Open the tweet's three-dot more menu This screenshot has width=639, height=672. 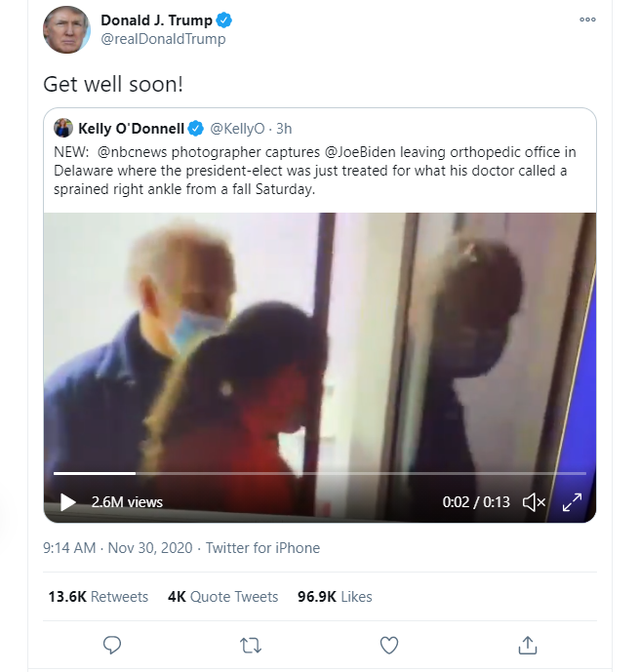[587, 20]
